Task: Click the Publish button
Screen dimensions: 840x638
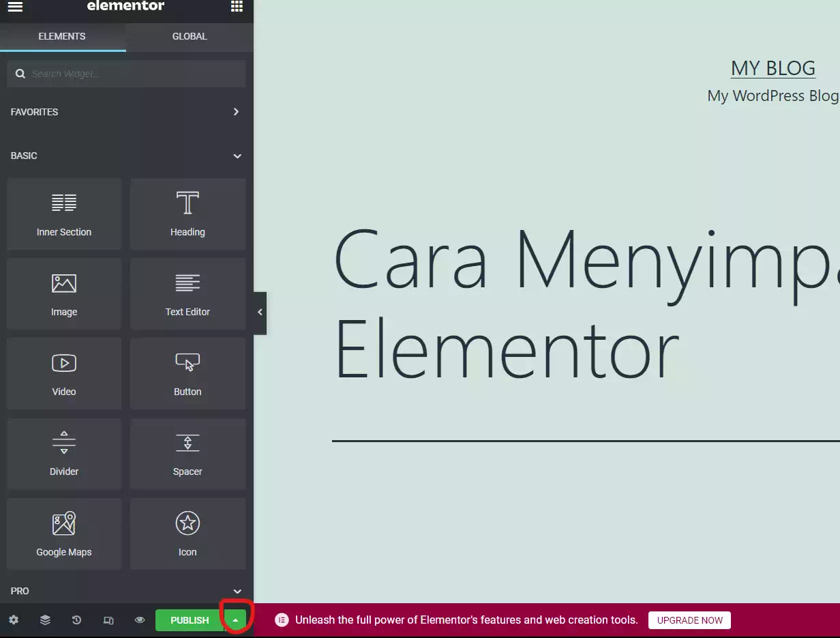Action: coord(190,620)
